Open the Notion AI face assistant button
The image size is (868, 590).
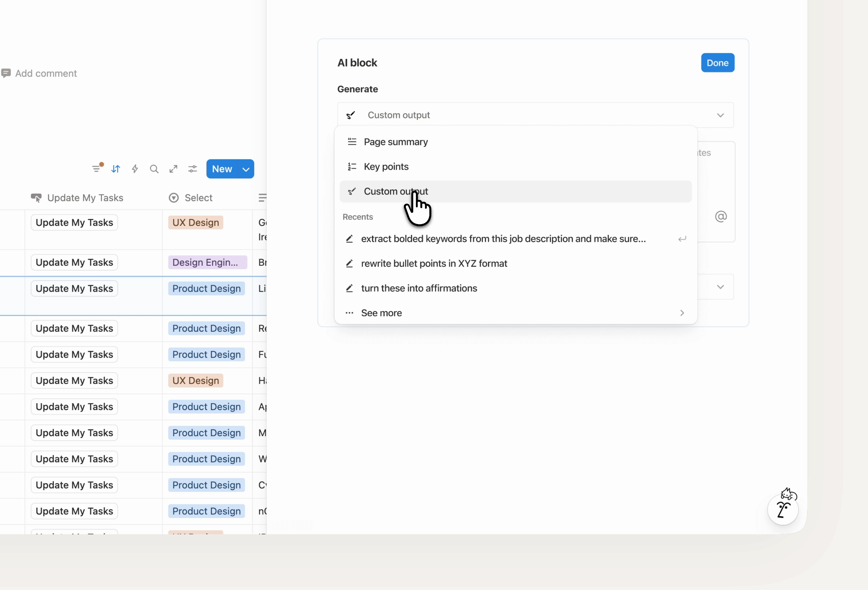point(783,509)
